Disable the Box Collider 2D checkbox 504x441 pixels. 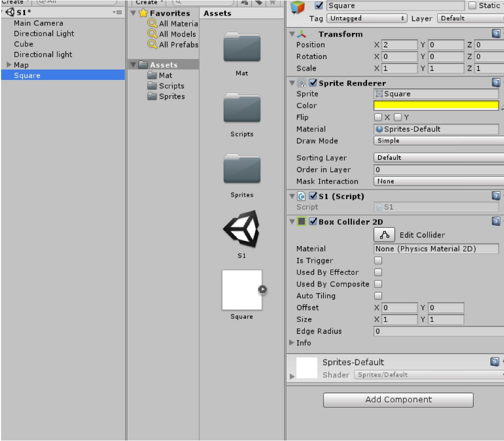[x=313, y=222]
